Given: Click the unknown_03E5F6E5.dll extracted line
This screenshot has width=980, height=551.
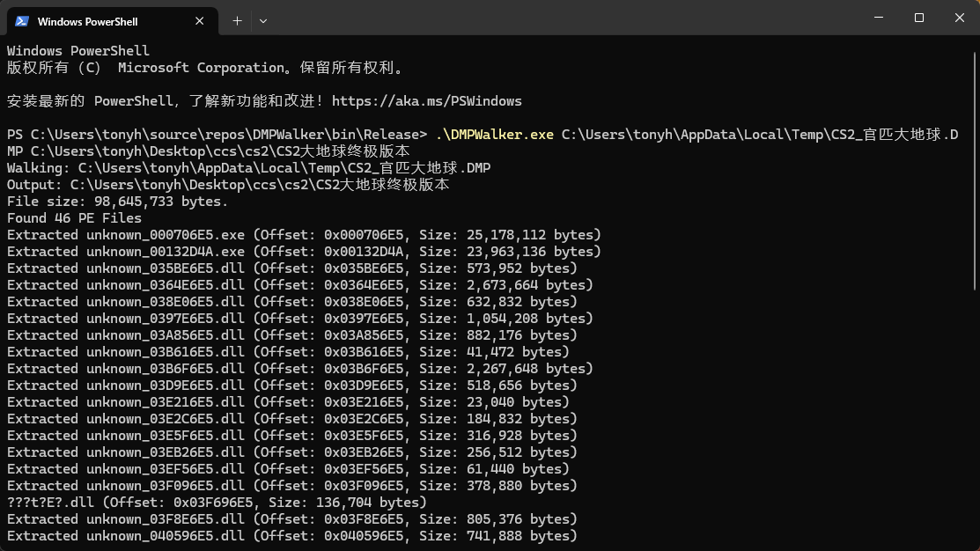Looking at the screenshot, I should click(291, 436).
